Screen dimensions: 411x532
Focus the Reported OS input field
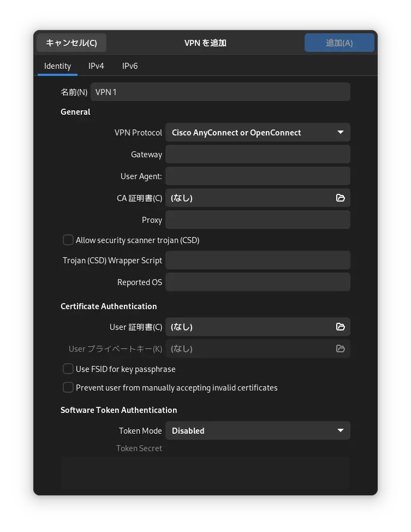pos(258,282)
